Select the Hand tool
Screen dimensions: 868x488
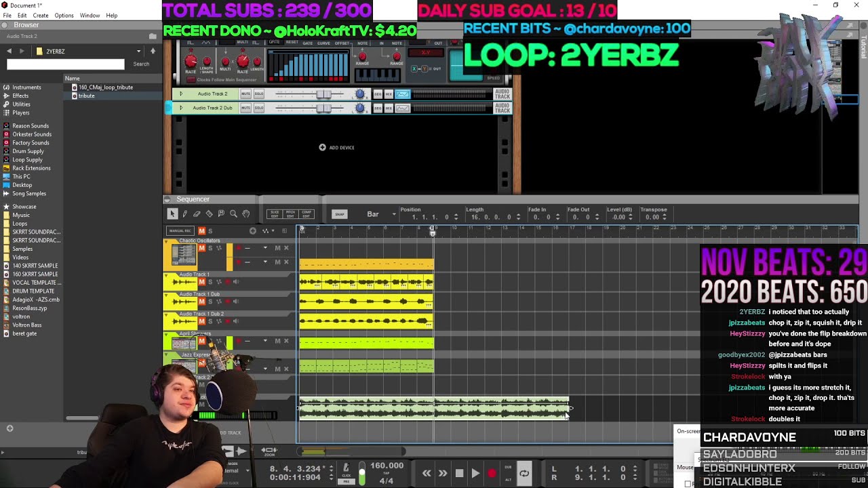tap(245, 213)
